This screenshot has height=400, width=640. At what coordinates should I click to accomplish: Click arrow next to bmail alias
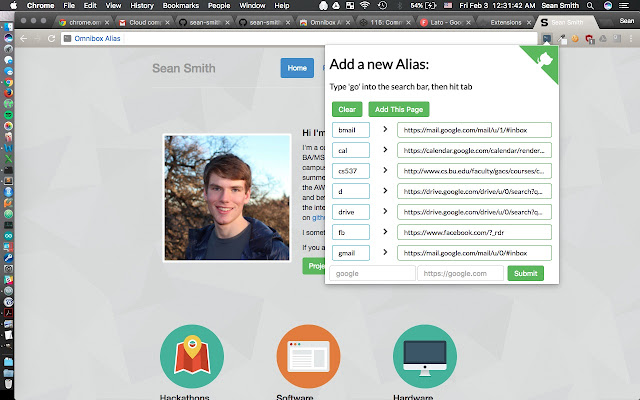(385, 129)
